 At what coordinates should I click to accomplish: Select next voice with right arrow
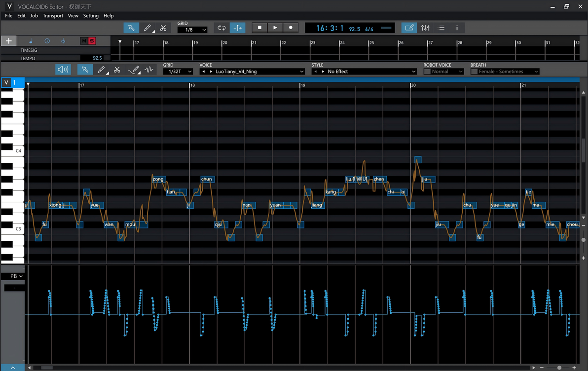click(211, 71)
